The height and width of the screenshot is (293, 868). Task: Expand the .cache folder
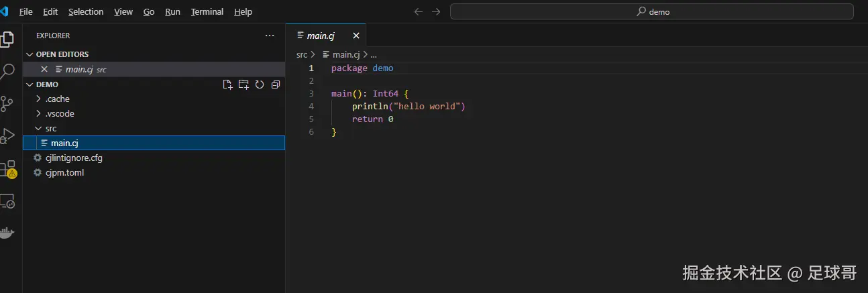[x=38, y=99]
